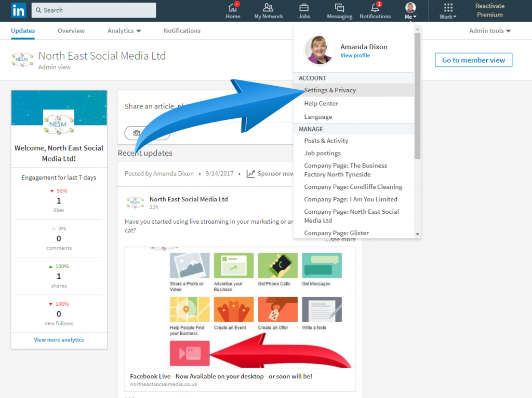Screen dimensions: 532x398
Task: Open the My Network icon
Action: pyautogui.click(x=268, y=7)
